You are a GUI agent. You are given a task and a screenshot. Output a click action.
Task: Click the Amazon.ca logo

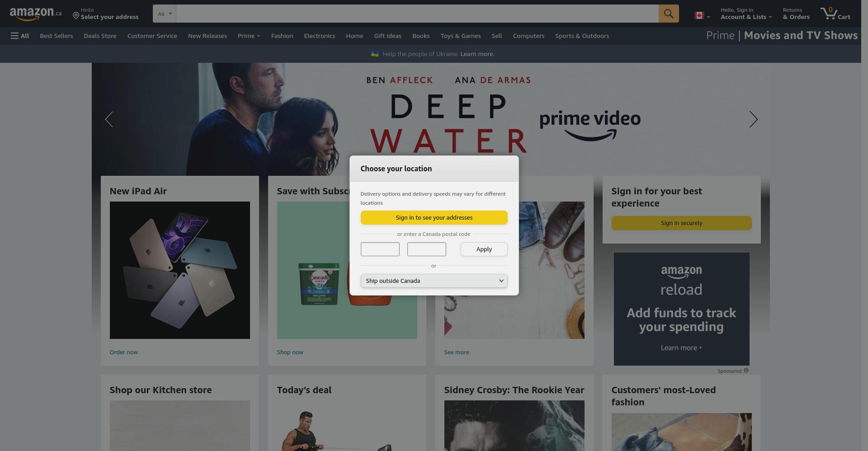click(x=36, y=14)
